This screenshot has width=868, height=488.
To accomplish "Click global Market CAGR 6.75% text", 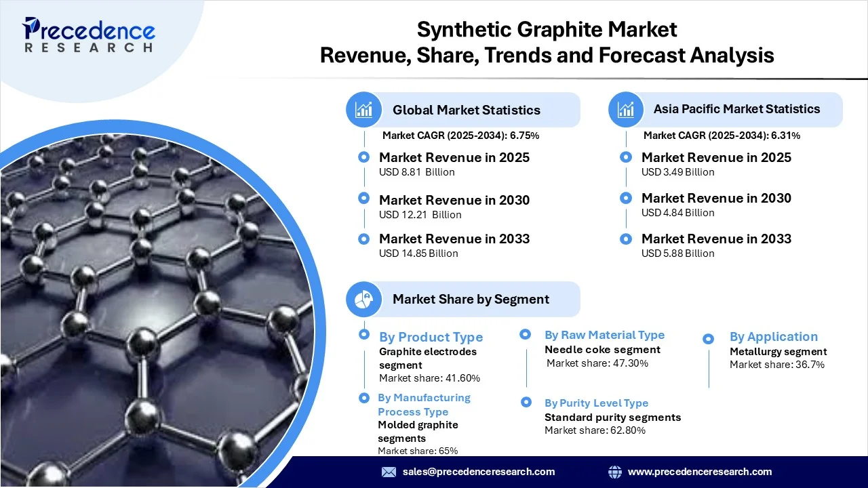I will coord(461,136).
